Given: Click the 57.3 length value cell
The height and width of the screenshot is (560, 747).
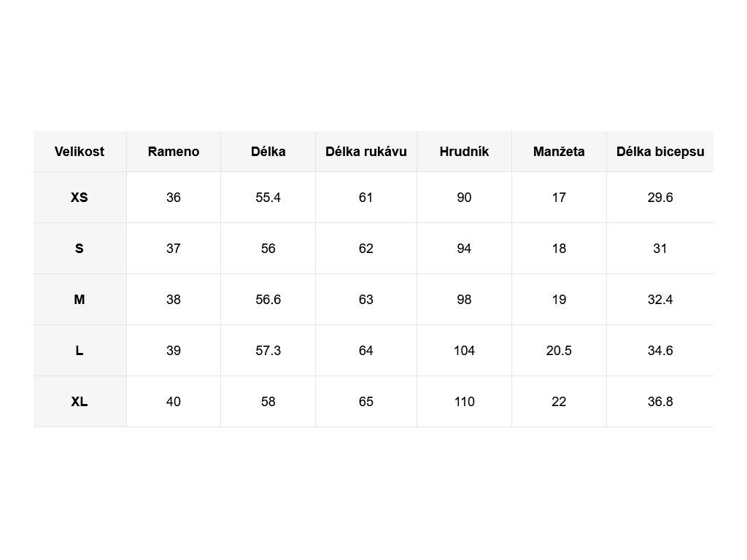Looking at the screenshot, I should click(268, 351).
